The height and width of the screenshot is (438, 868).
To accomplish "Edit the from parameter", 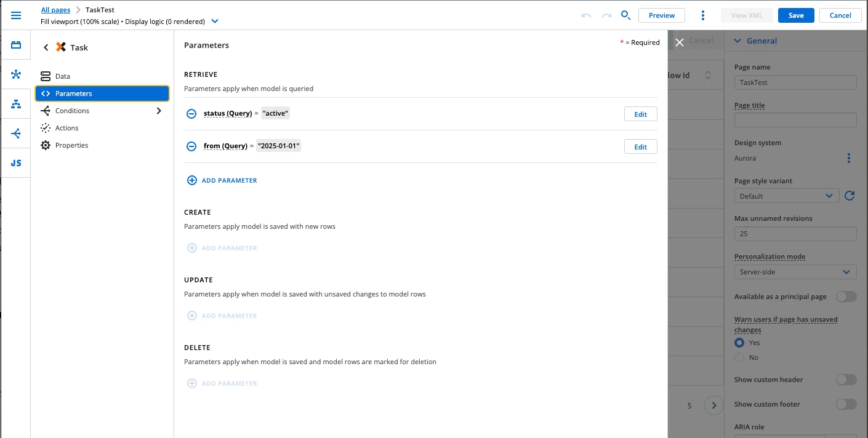I will [x=641, y=146].
